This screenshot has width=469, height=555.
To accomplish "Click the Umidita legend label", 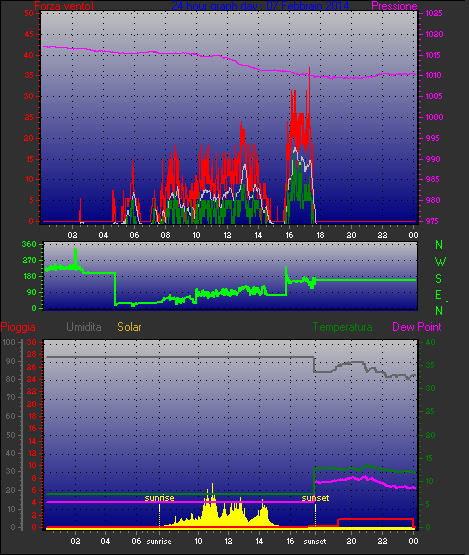I will click(x=84, y=327).
